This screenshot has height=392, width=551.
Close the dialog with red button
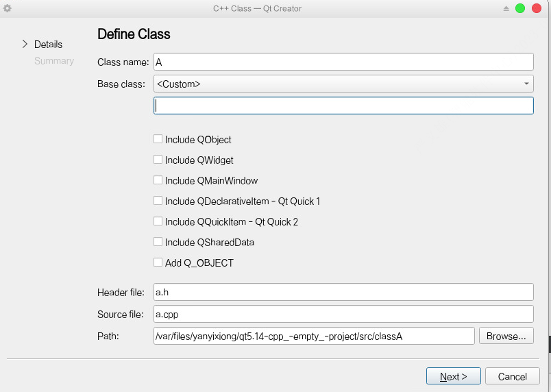point(537,8)
